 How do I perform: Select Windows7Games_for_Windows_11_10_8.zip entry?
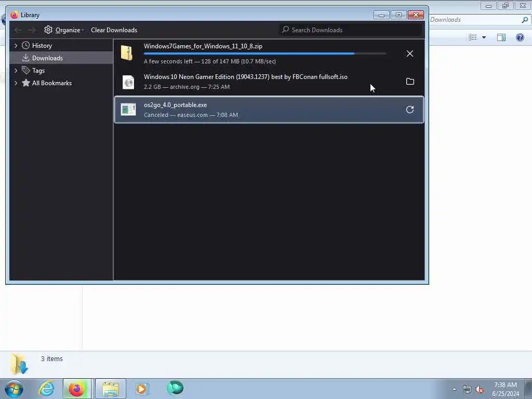click(269, 54)
